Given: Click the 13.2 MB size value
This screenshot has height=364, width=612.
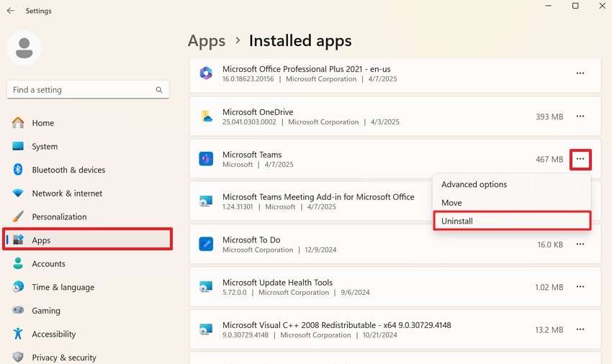Looking at the screenshot, I should tap(549, 329).
